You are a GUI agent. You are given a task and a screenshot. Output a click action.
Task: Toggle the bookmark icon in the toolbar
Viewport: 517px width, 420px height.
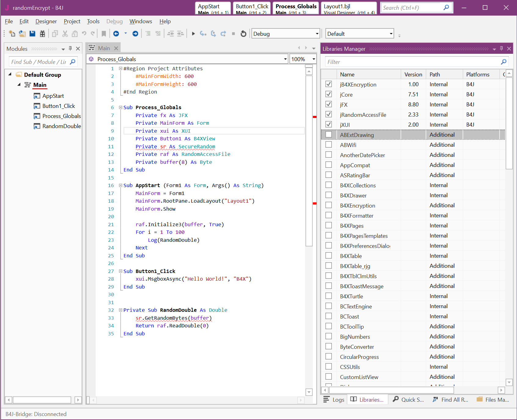pyautogui.click(x=104, y=34)
